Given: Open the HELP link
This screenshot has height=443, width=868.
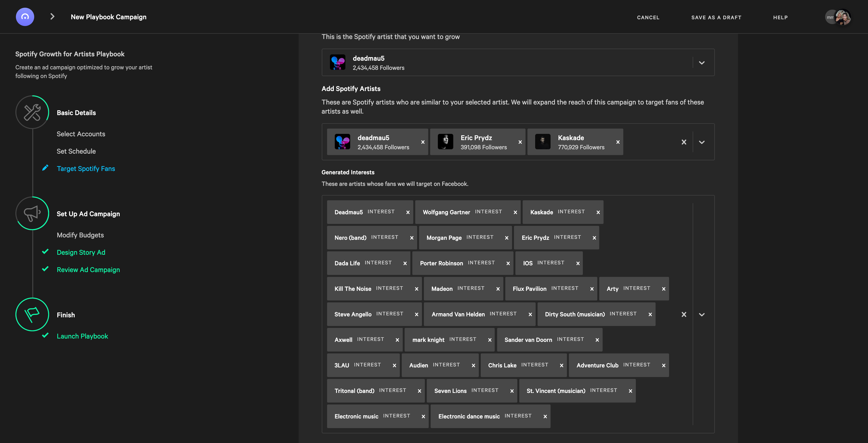Looking at the screenshot, I should pos(780,17).
